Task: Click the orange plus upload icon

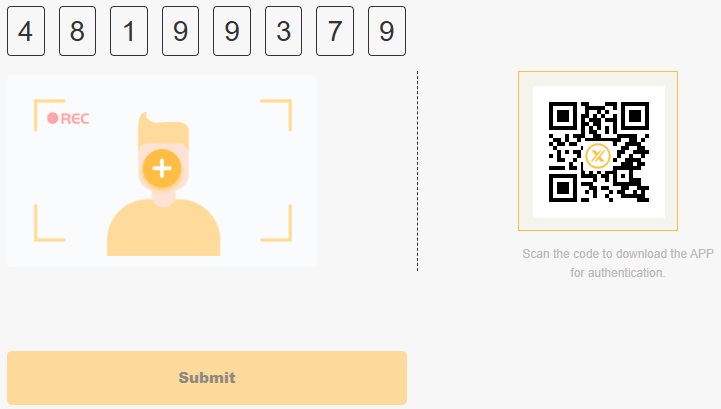Action: [162, 168]
